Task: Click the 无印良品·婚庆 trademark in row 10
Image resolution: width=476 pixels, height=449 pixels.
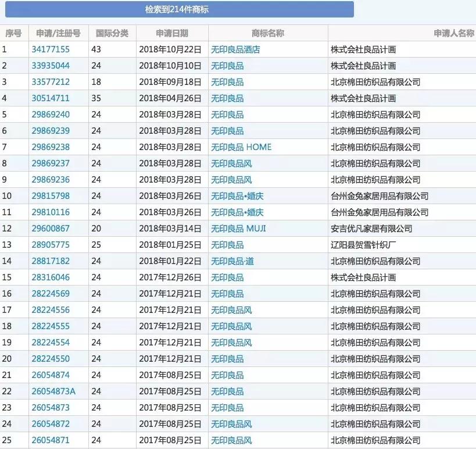Action: (x=240, y=196)
